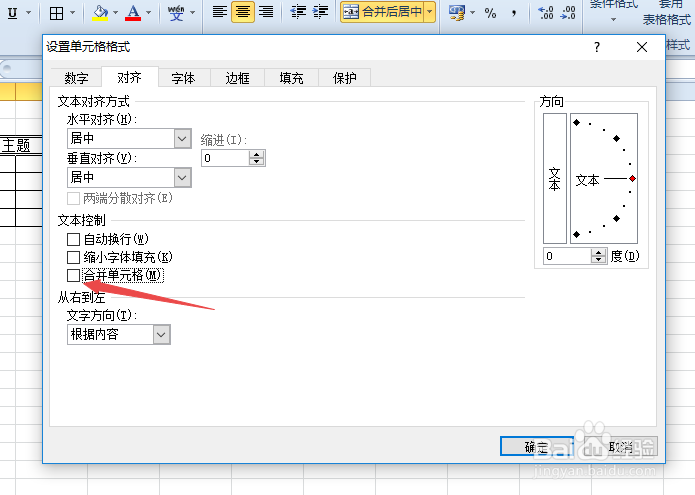Viewport: 695px width, 495px height.
Task: Toggle the 两端分散对齐 checkbox
Action: [x=74, y=198]
